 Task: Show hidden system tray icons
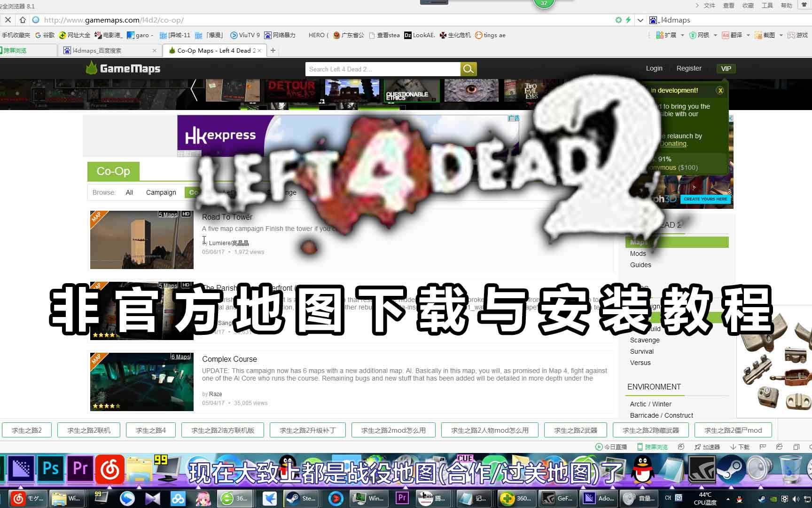728,499
